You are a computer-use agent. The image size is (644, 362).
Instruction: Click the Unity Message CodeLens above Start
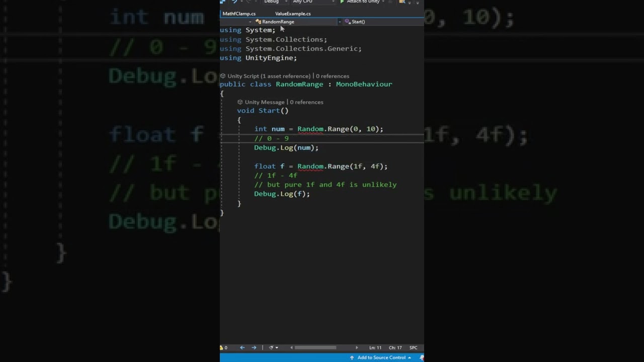click(264, 102)
